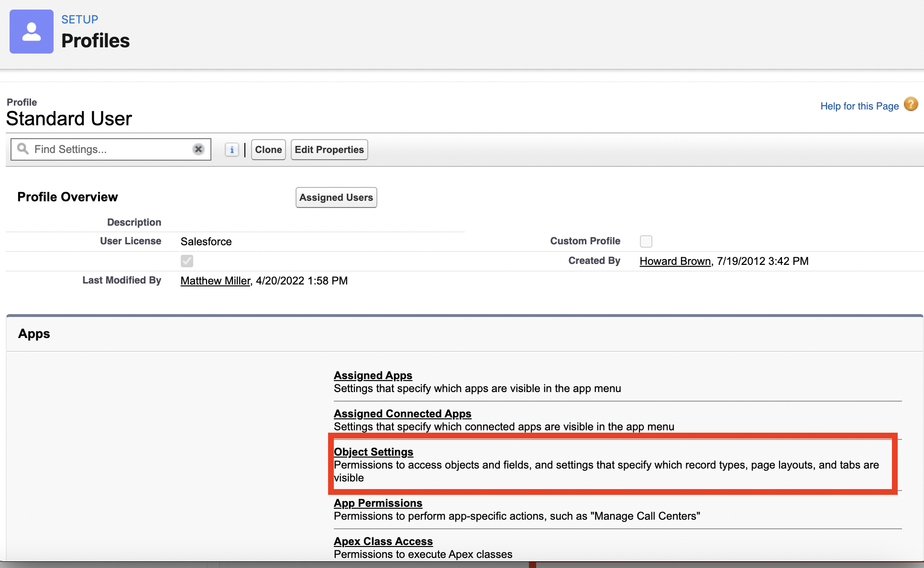Open Edit Properties
The height and width of the screenshot is (568, 924).
[329, 150]
